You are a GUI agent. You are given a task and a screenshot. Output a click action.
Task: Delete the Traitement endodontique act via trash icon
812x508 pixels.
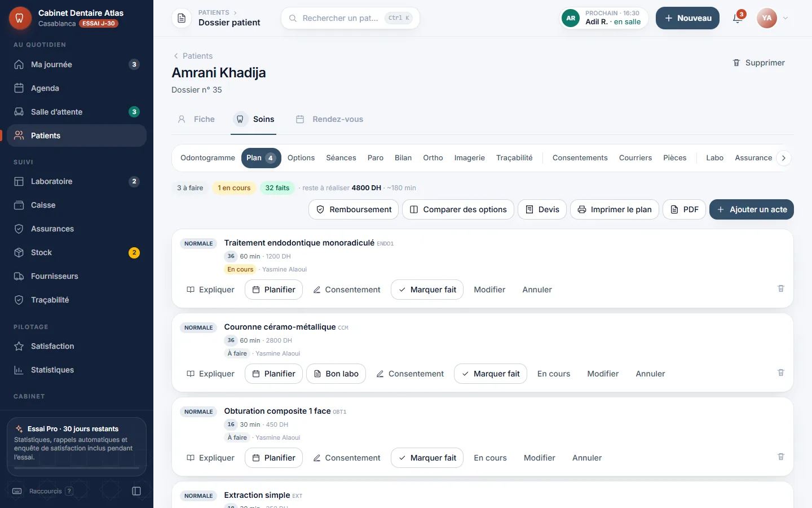click(x=781, y=289)
